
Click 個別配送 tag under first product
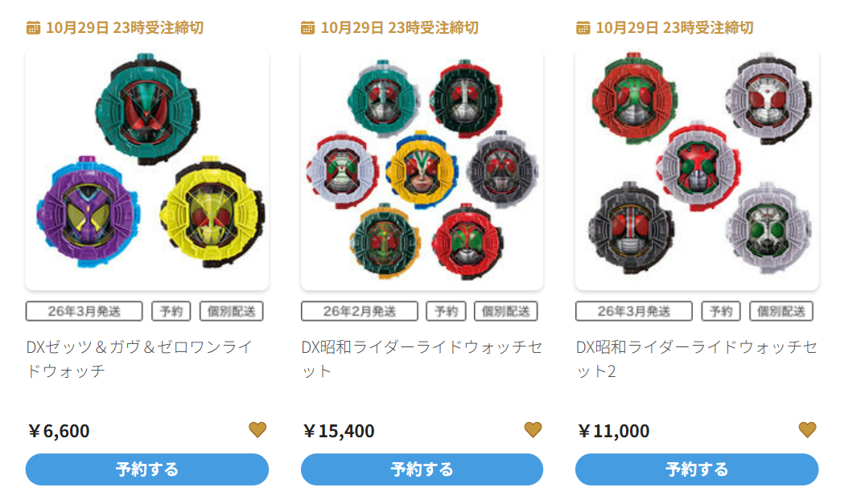click(232, 311)
